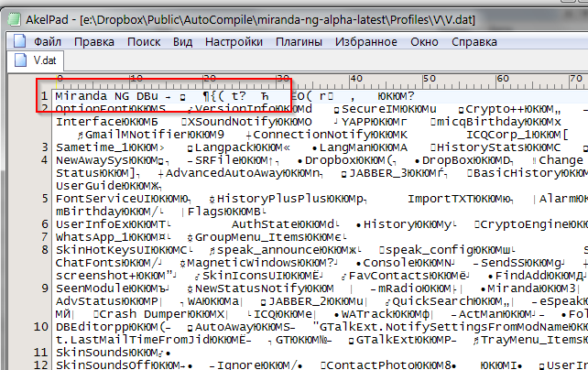Open the Избранное menu

point(366,41)
